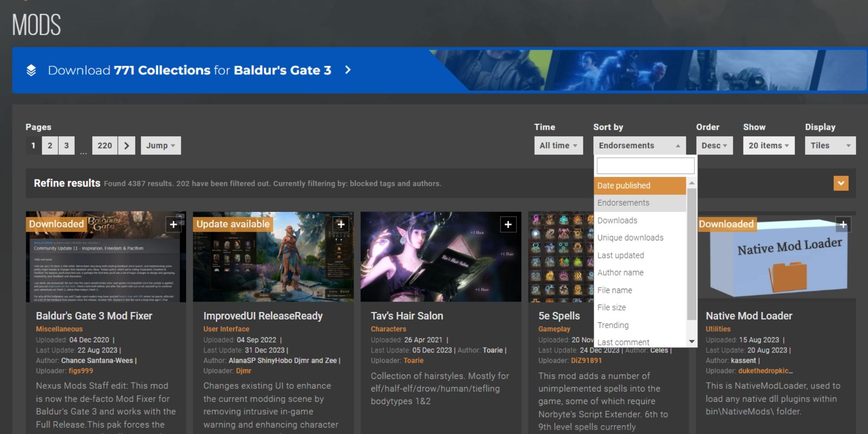868x434 pixels.
Task: Change Order to ascending via the Desc dropdown
Action: (x=714, y=145)
